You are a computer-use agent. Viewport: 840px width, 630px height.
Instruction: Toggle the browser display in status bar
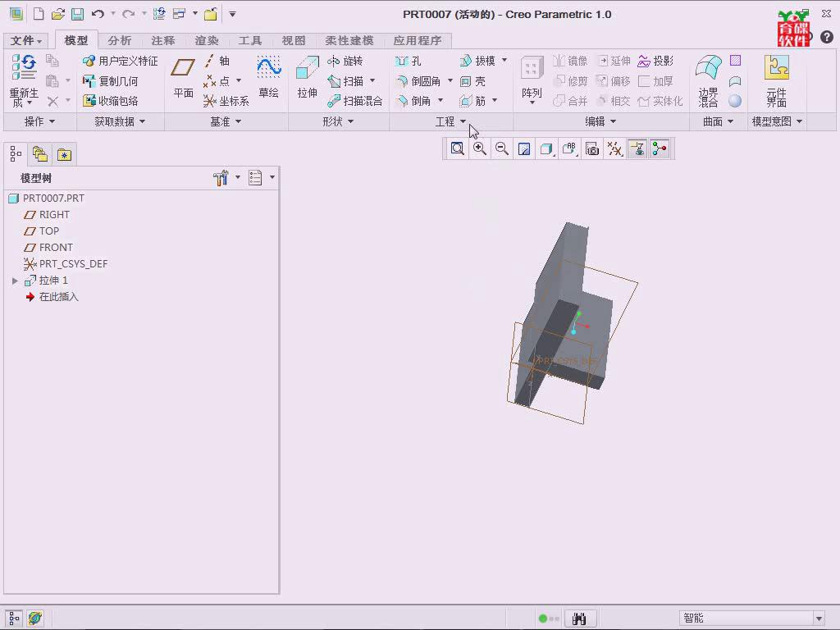35,619
